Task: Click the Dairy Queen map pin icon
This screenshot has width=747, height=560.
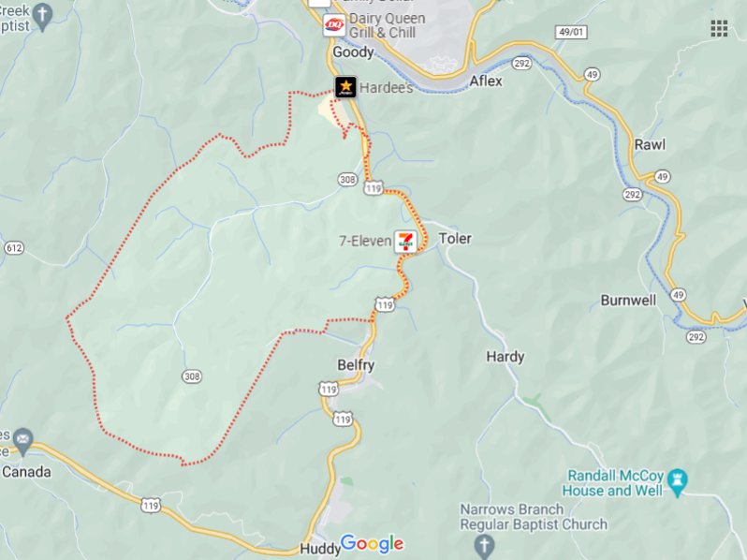Action: (x=334, y=25)
